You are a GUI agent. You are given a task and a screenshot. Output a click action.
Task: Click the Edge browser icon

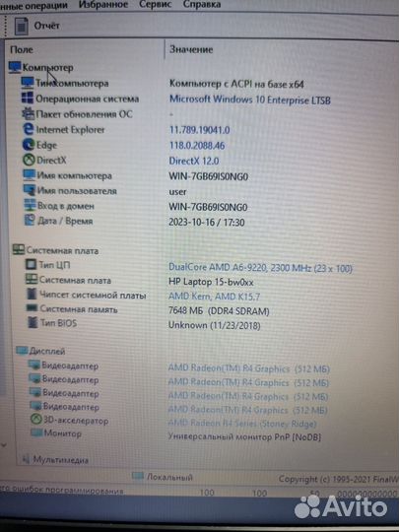(x=29, y=145)
